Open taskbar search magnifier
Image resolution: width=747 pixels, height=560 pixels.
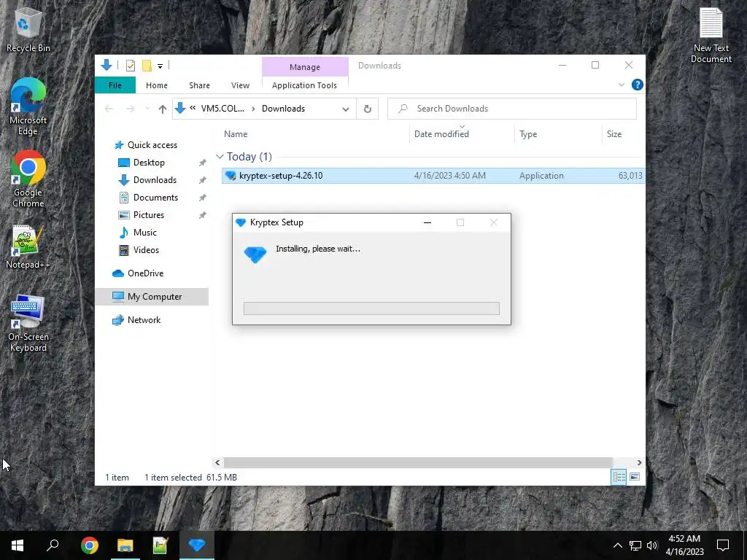tap(53, 545)
